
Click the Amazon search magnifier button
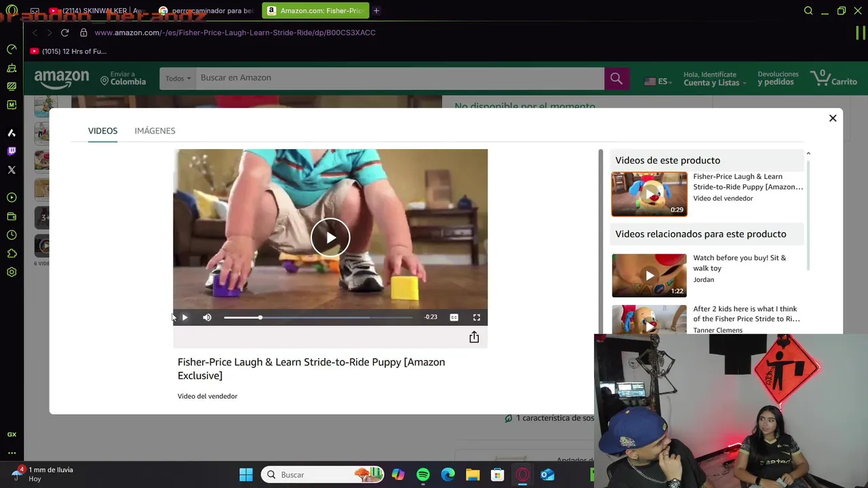point(616,79)
